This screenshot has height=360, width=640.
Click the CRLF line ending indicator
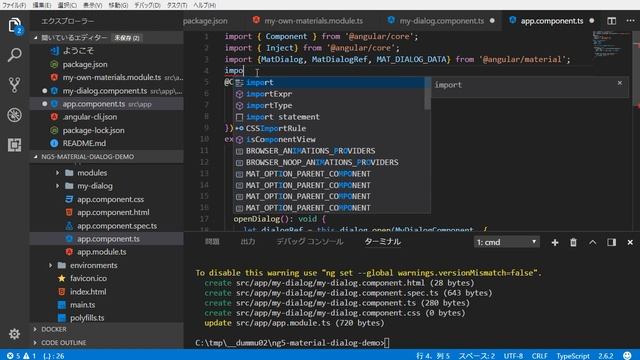[540, 356]
